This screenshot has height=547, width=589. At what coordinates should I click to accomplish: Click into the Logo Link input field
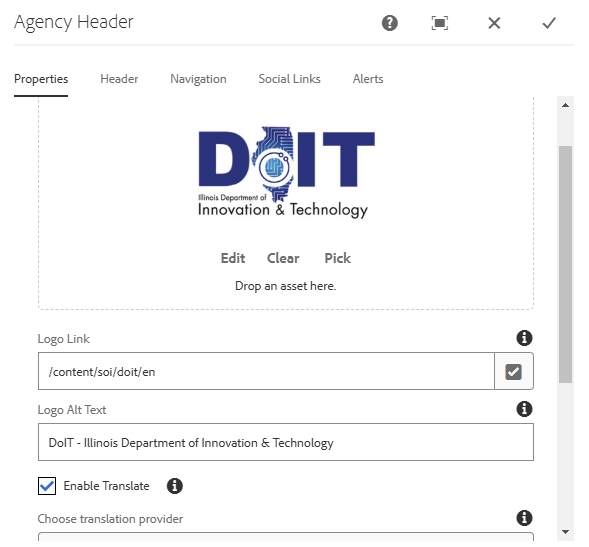266,372
